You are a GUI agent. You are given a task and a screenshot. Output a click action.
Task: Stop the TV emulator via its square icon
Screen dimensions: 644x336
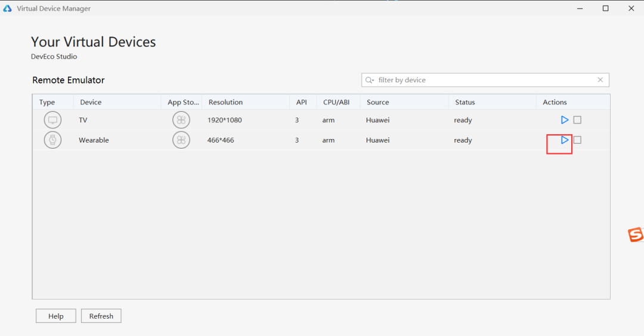577,120
